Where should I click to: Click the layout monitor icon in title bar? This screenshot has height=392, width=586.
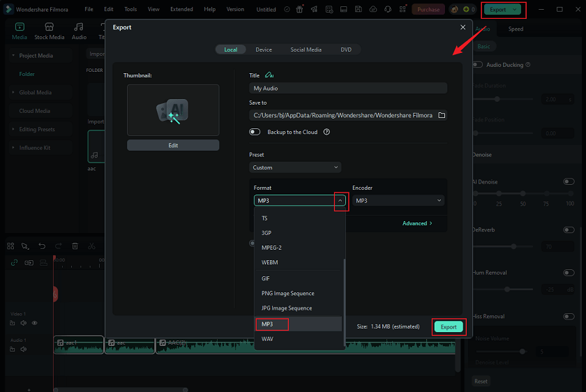(343, 9)
